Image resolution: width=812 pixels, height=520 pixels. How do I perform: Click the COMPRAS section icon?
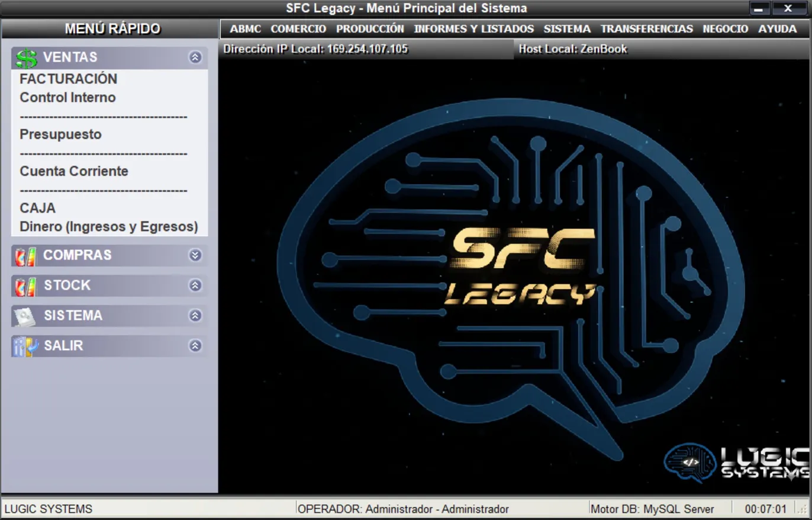tap(25, 256)
